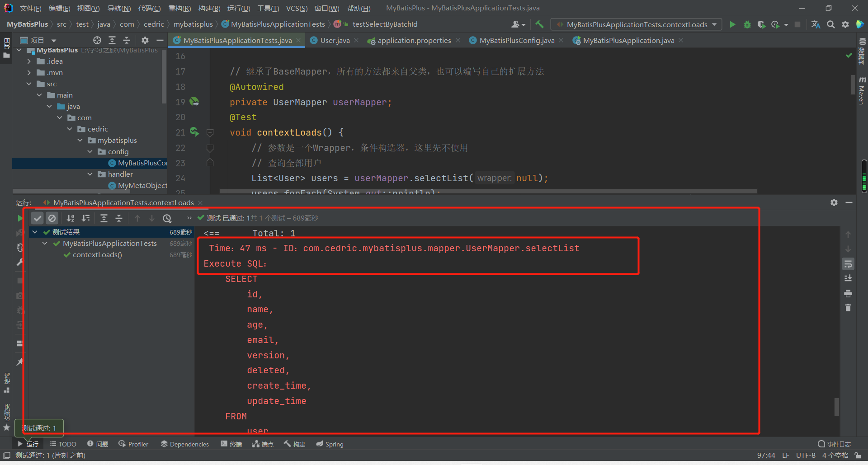Open the 文件(F) menu
Image resolution: width=868 pixels, height=465 pixels.
coord(30,8)
